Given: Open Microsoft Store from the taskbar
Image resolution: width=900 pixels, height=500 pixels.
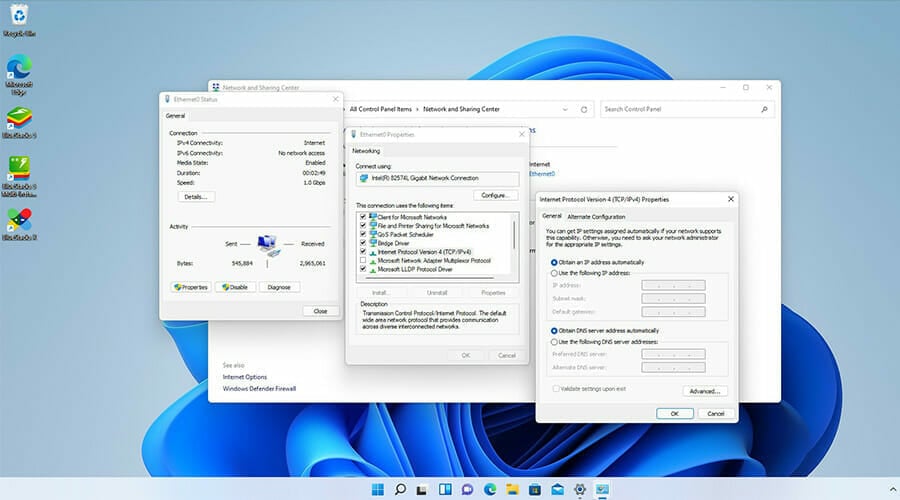Looking at the screenshot, I should coord(534,489).
